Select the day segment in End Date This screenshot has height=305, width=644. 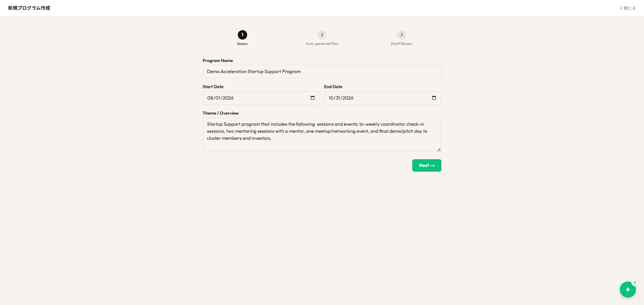(338, 98)
